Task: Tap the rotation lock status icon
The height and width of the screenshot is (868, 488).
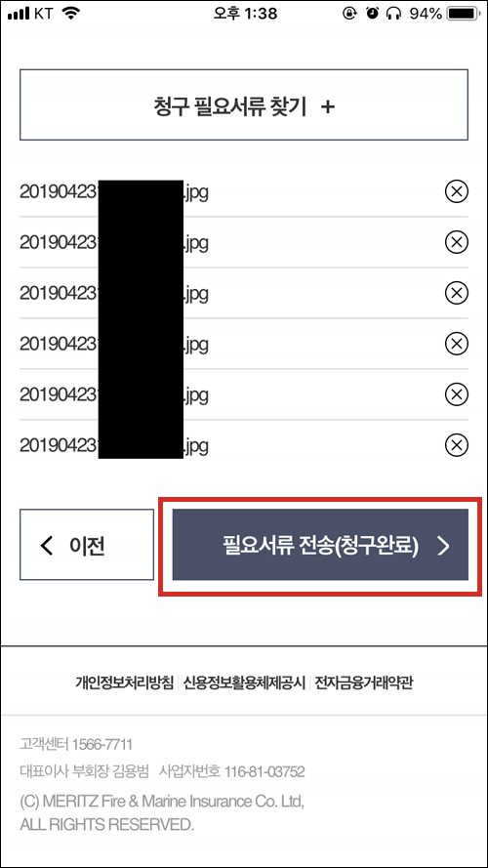Action: tap(349, 14)
